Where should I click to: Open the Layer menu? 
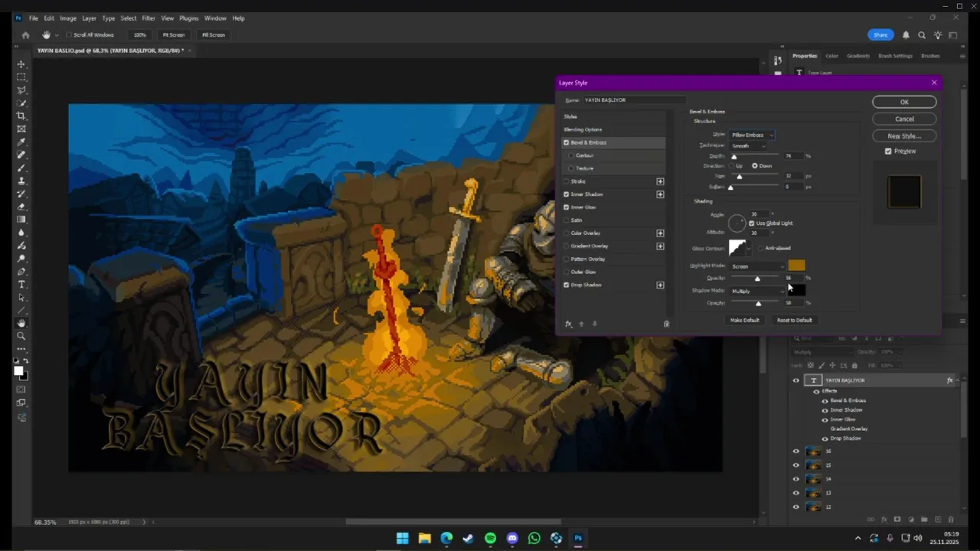click(x=89, y=18)
